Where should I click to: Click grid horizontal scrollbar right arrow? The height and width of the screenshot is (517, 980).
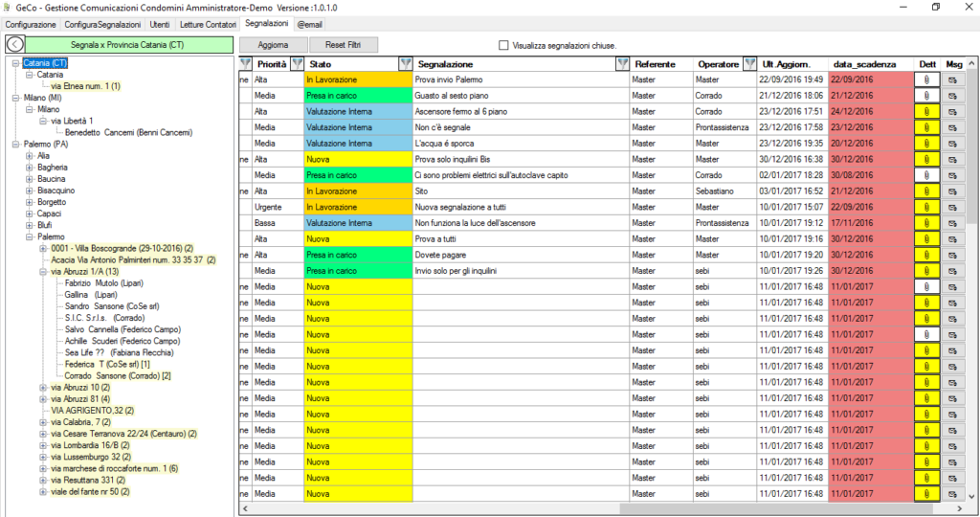pos(961,509)
